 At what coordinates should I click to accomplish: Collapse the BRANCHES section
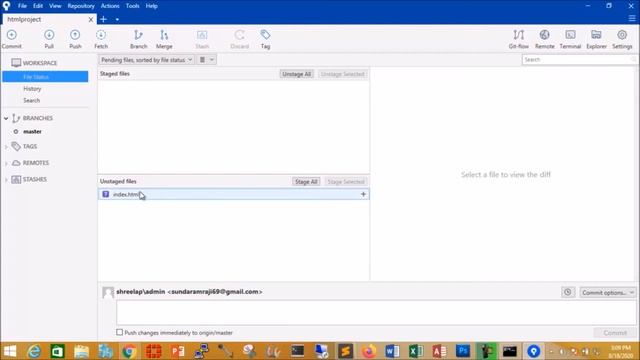[6, 118]
